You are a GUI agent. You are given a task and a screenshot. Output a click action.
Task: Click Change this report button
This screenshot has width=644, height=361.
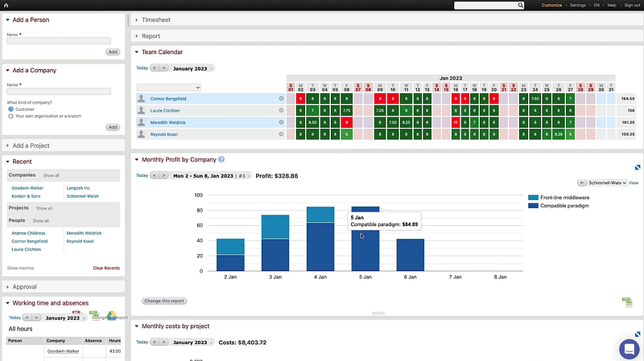(x=164, y=301)
